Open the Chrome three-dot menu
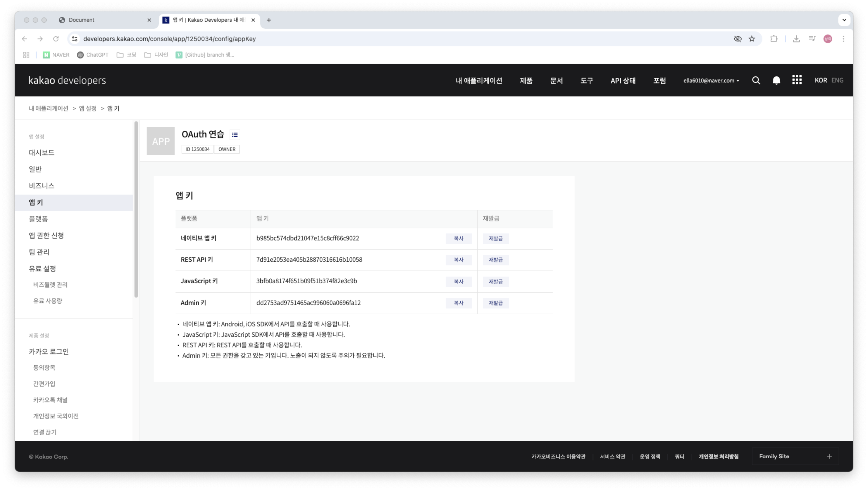This screenshot has height=490, width=868. tap(843, 39)
